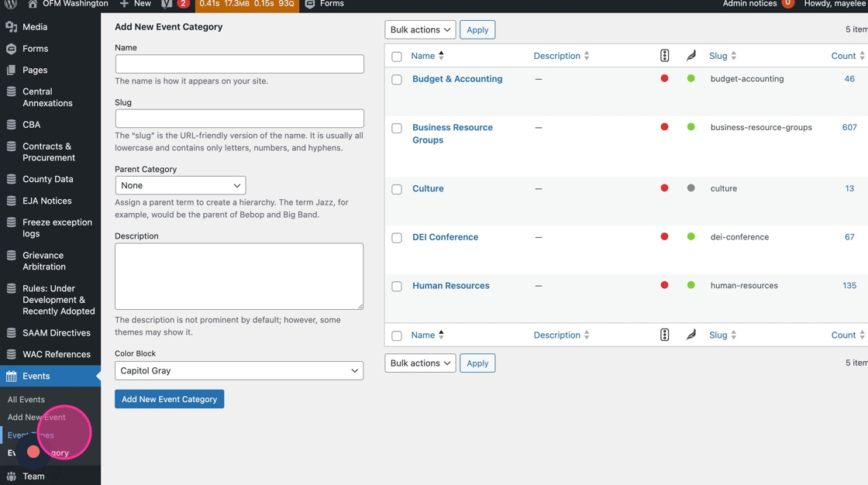
Task: Toggle the select-all checkbox in the top header
Action: tap(397, 57)
